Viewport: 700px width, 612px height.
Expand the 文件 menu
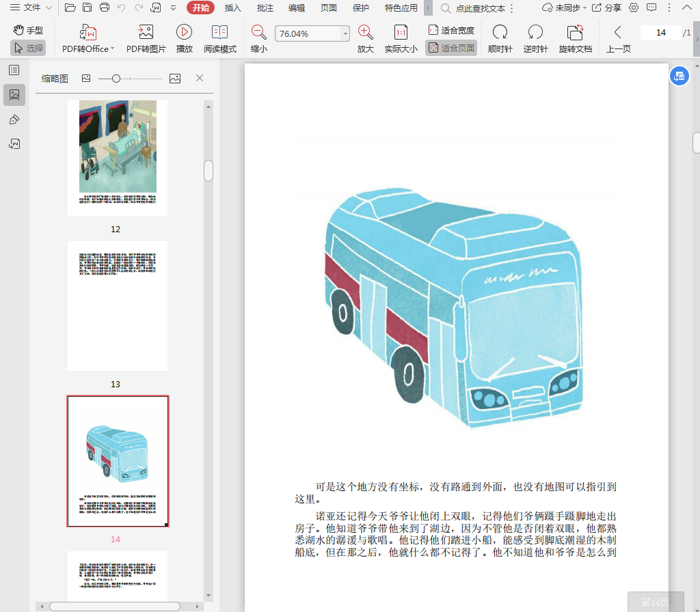pos(31,8)
